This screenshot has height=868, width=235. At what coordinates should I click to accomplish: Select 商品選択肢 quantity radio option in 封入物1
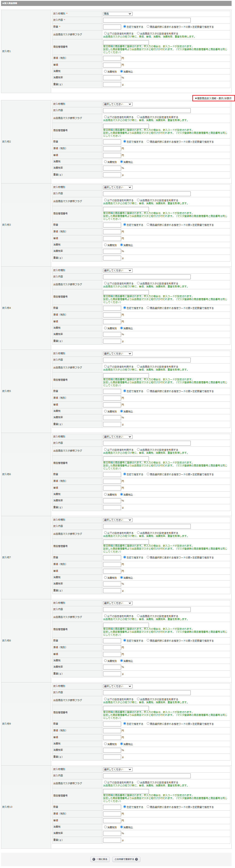[148, 27]
